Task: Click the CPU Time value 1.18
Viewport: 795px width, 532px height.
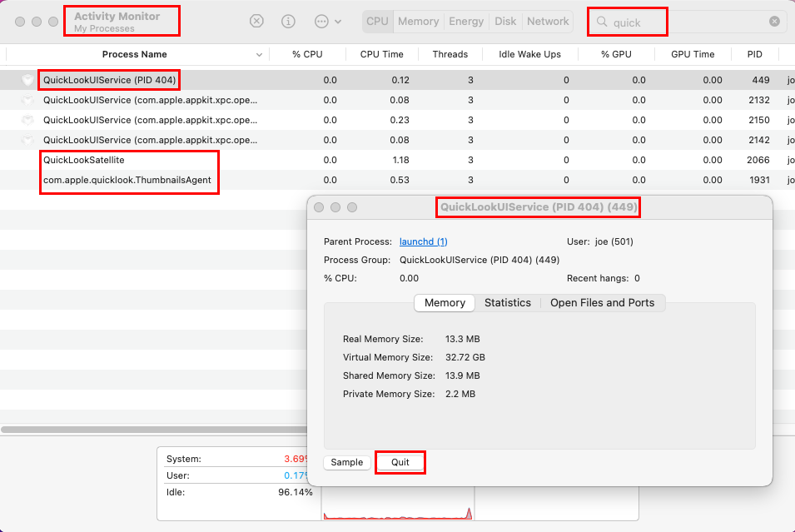Action: click(x=400, y=160)
